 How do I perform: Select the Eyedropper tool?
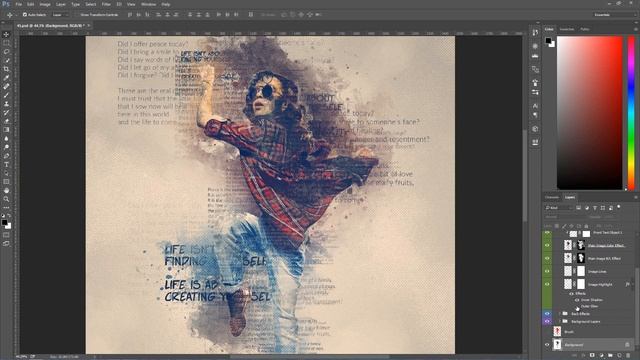coord(6,78)
